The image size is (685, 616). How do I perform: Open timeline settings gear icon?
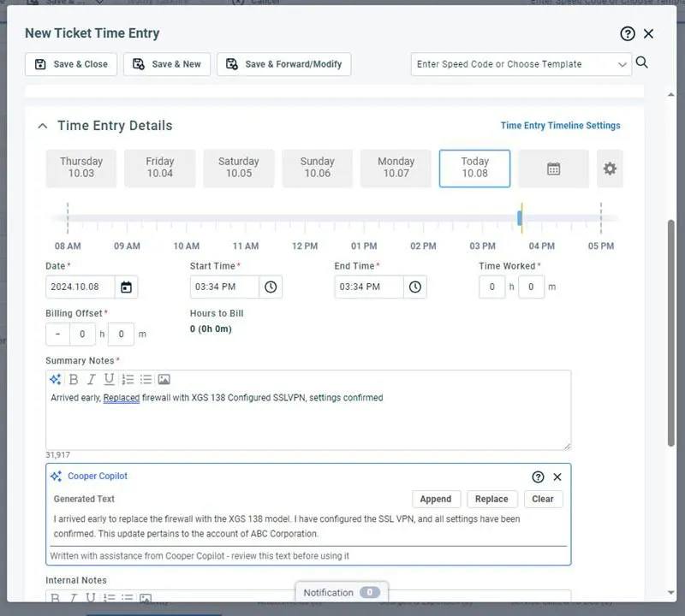[x=610, y=169]
